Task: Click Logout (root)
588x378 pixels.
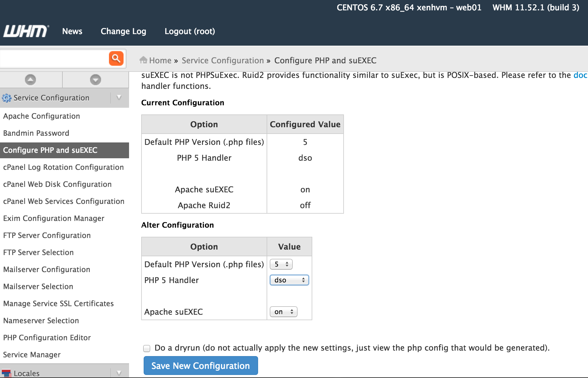Action: pos(190,31)
